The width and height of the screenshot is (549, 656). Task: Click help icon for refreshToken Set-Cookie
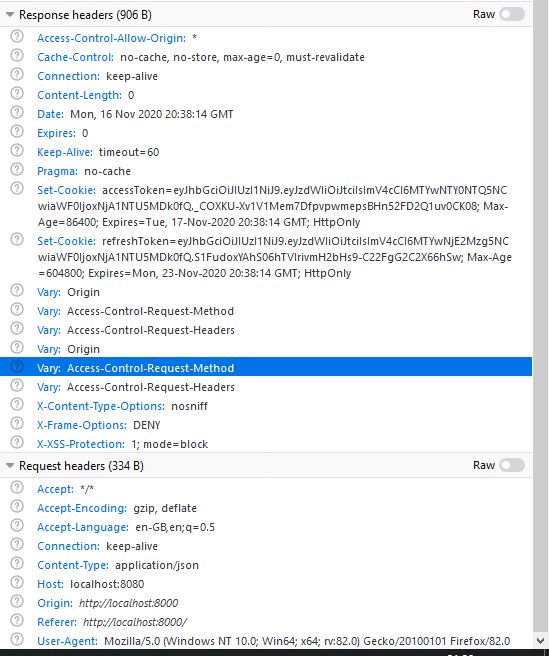[x=17, y=239]
